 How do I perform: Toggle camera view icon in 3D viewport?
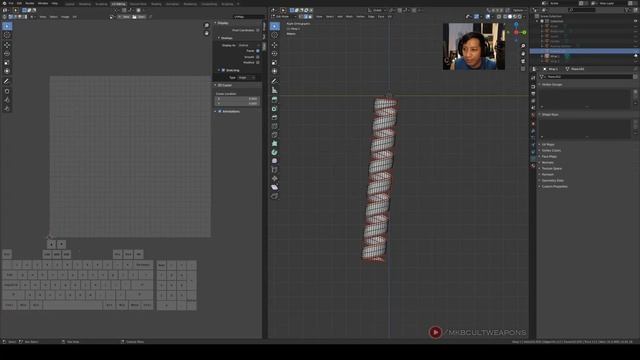pyautogui.click(x=523, y=61)
